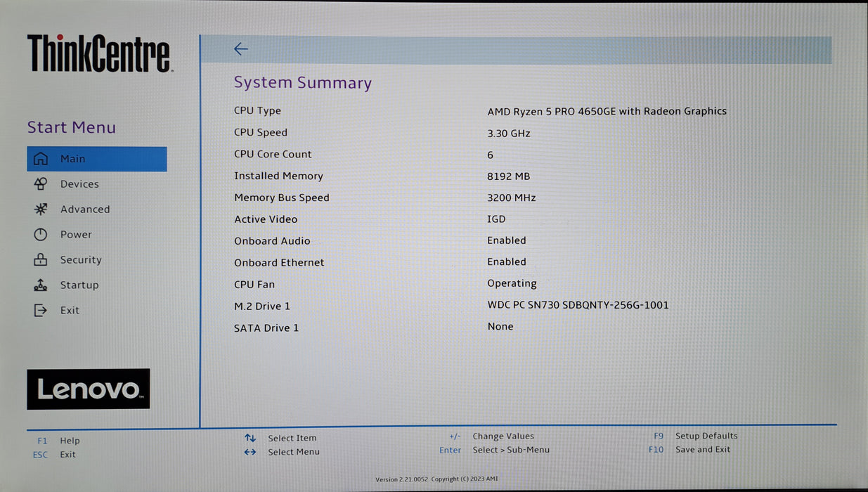
Task: Select the Active Video label
Action: [266, 219]
